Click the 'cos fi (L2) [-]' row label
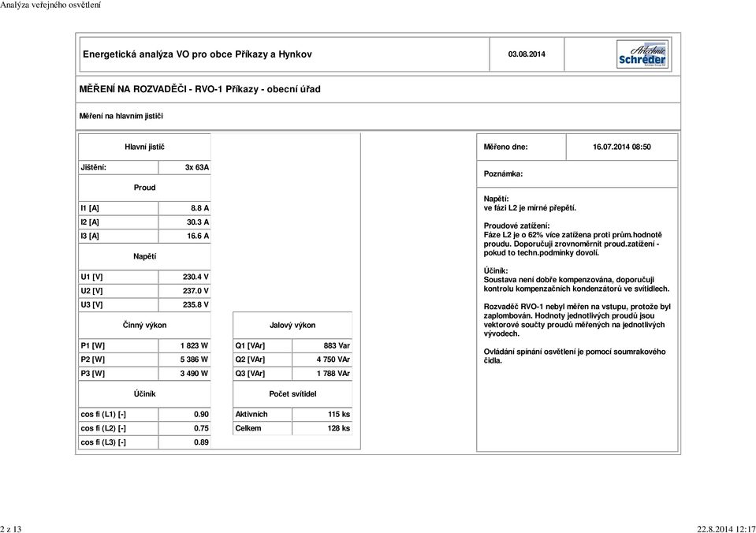The width and height of the screenshot is (756, 533). coord(103,428)
